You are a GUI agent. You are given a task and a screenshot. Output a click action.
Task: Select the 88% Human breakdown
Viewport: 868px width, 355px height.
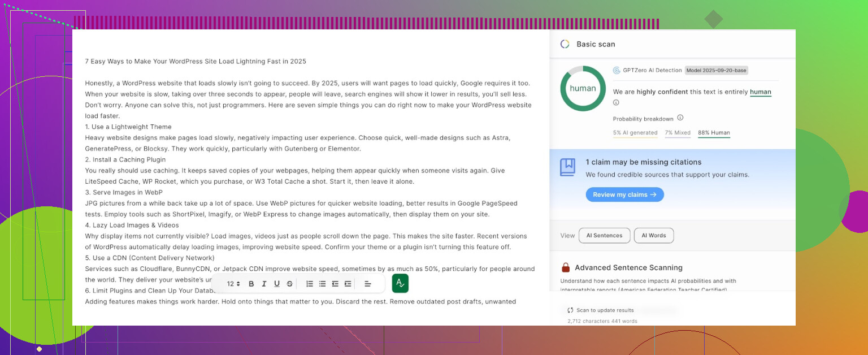tap(714, 133)
